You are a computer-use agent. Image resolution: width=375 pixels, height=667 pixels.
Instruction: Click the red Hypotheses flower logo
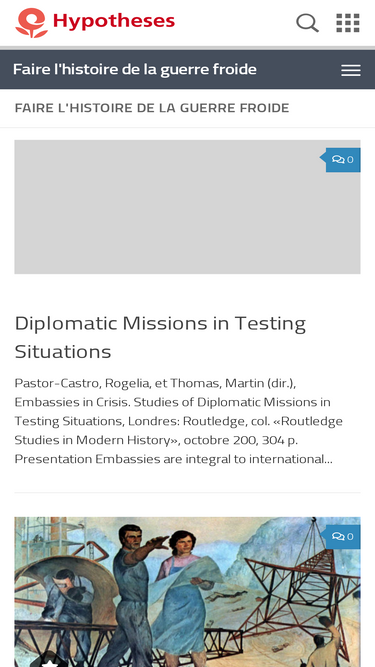pyautogui.click(x=31, y=23)
